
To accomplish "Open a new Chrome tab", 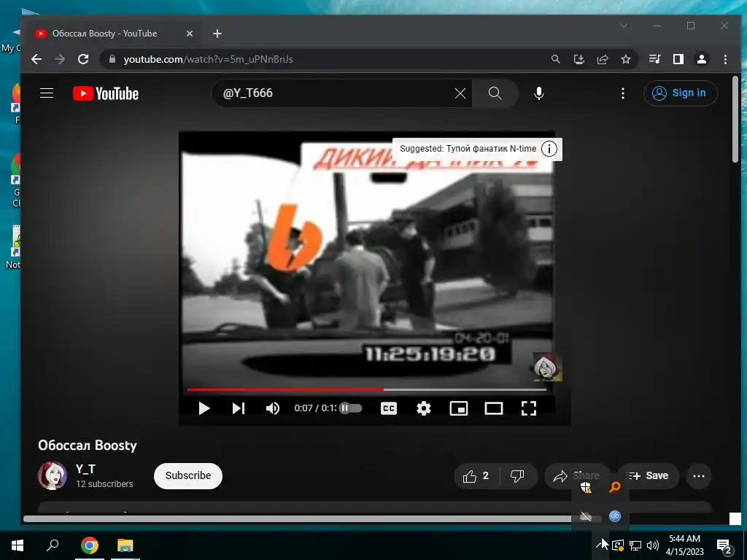I will (x=217, y=34).
